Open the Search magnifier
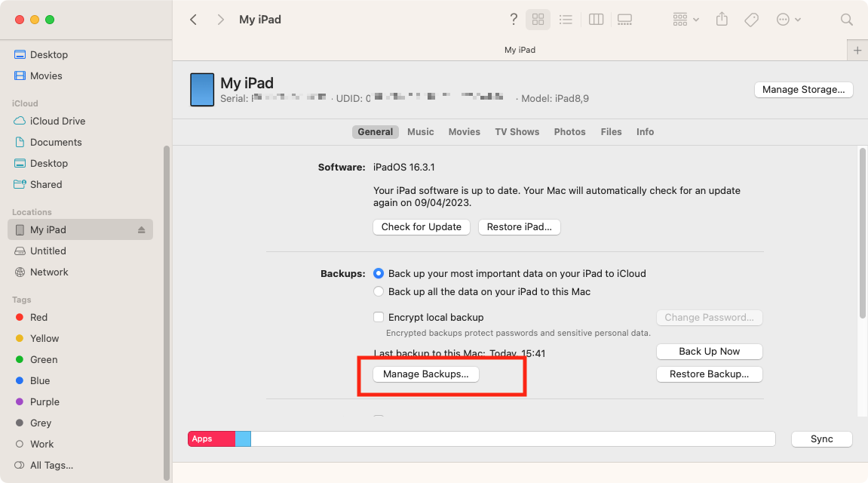Image resolution: width=868 pixels, height=483 pixels. click(846, 20)
